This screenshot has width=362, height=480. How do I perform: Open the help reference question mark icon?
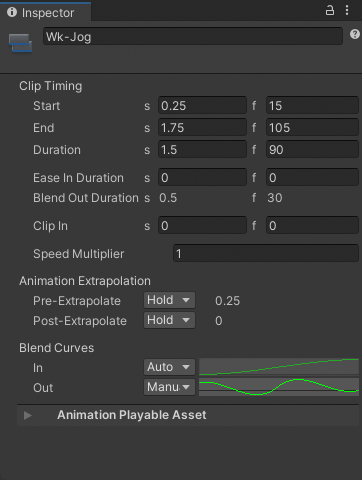point(355,34)
